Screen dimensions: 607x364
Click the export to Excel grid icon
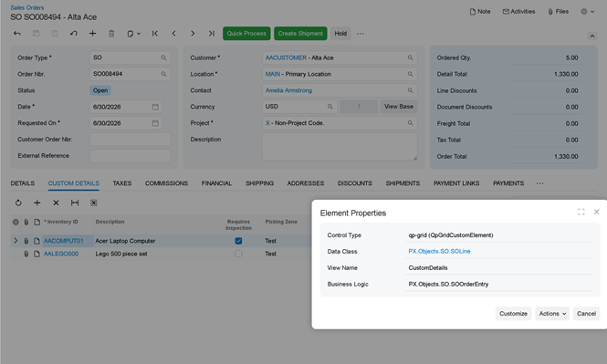[x=94, y=203]
